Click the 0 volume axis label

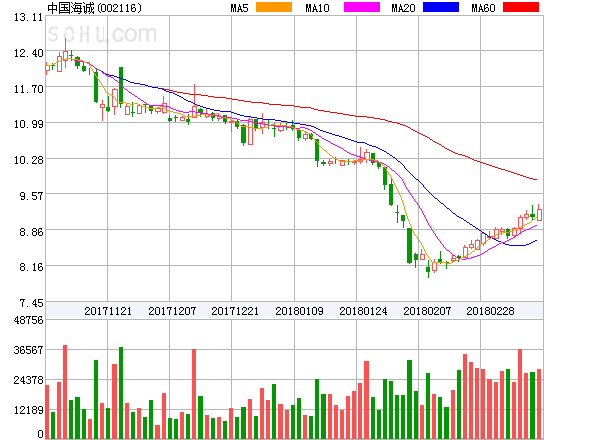(40, 434)
